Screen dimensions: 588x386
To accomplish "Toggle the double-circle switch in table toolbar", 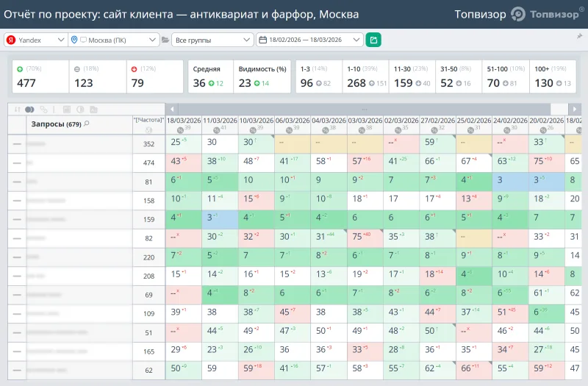I will pyautogui.click(x=29, y=110).
